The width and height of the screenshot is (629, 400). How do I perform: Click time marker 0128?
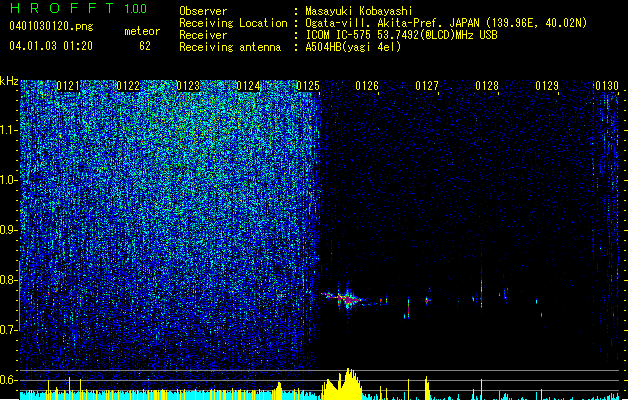487,86
